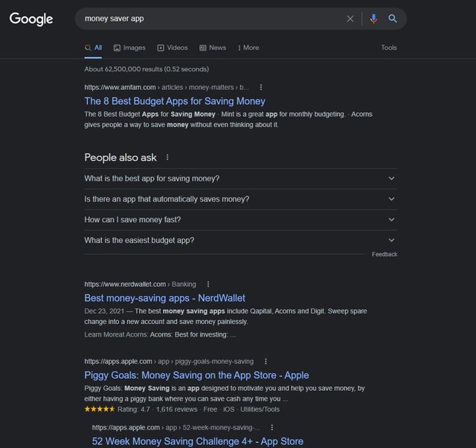Click the apps.apple.com 52-week breadcrumb URL

point(176,427)
